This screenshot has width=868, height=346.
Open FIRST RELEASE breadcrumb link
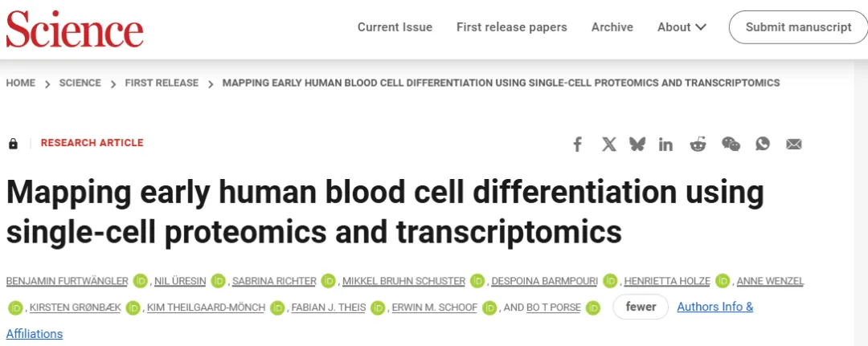click(162, 83)
